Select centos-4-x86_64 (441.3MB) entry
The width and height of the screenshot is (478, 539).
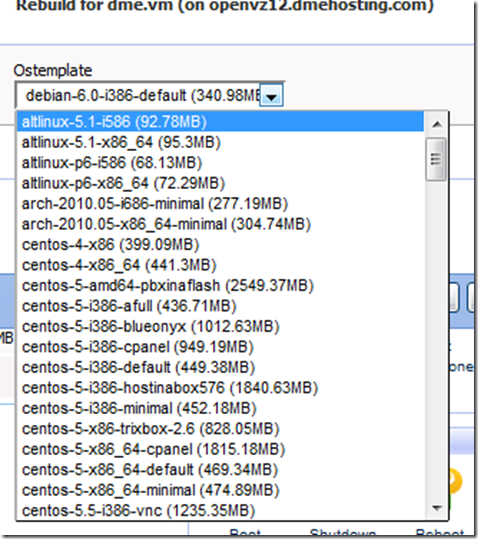click(220, 265)
